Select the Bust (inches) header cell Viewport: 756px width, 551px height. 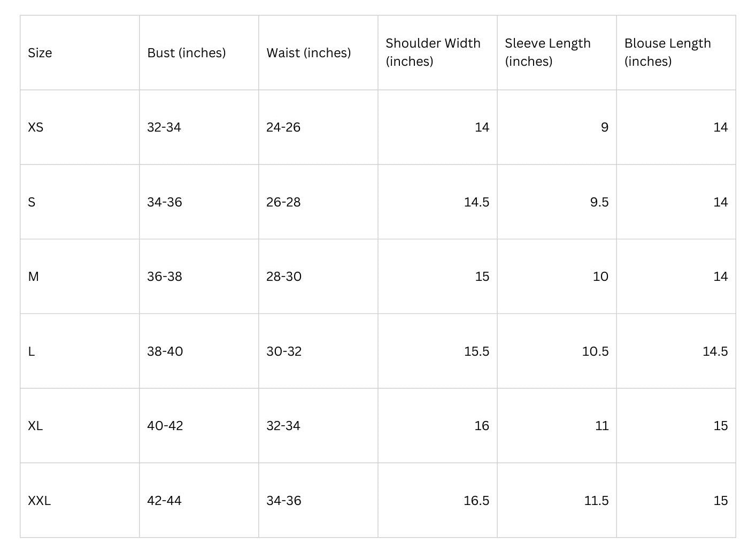pos(187,53)
